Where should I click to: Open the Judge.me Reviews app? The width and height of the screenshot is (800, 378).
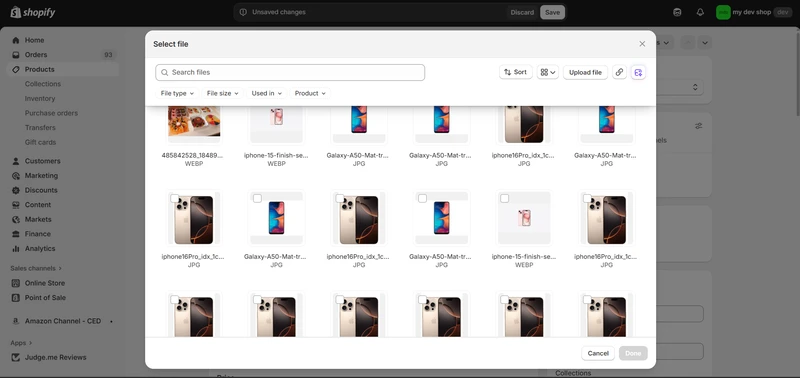coord(56,358)
